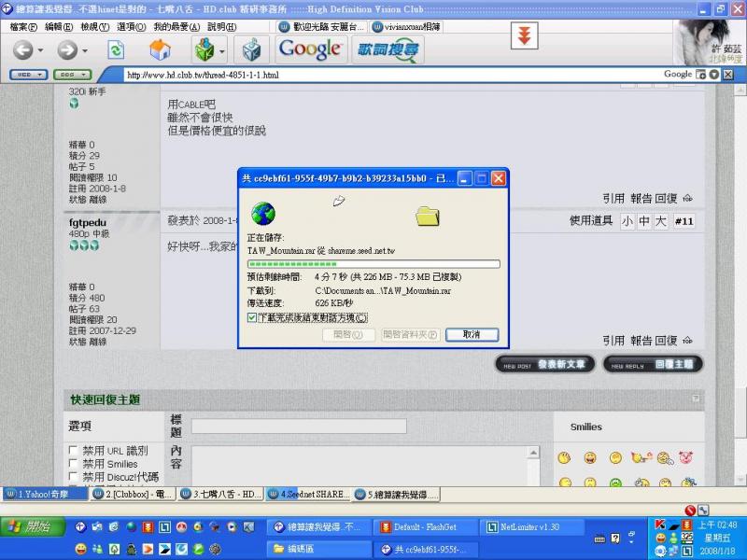This screenshot has width=747, height=560.
Task: Open the Windows 開始 Start button
Action: 32,526
